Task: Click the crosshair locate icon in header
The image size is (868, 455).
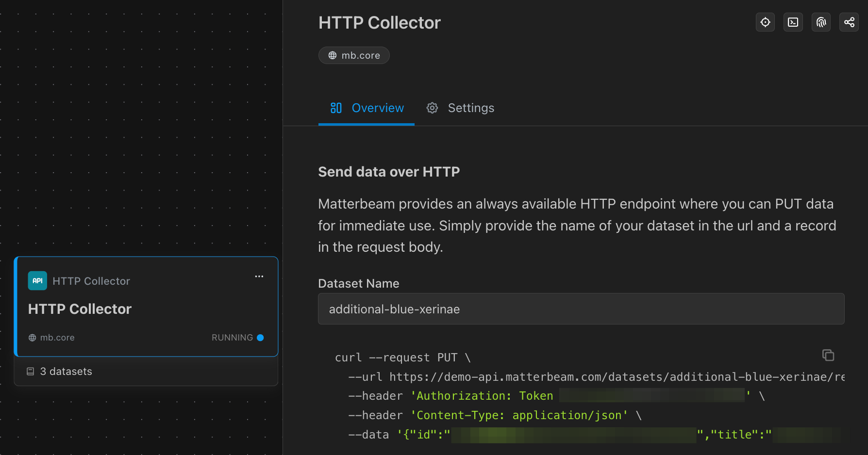Action: coord(765,22)
